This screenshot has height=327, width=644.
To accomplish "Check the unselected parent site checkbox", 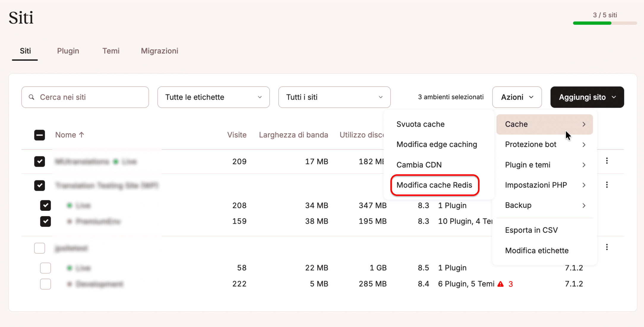I will (x=40, y=248).
